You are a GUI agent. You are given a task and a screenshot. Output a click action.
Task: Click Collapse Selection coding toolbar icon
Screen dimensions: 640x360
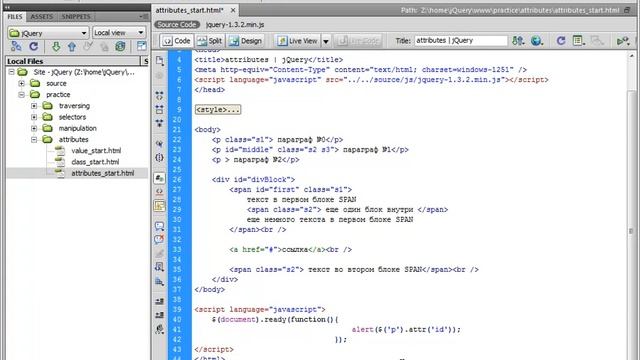(160, 109)
